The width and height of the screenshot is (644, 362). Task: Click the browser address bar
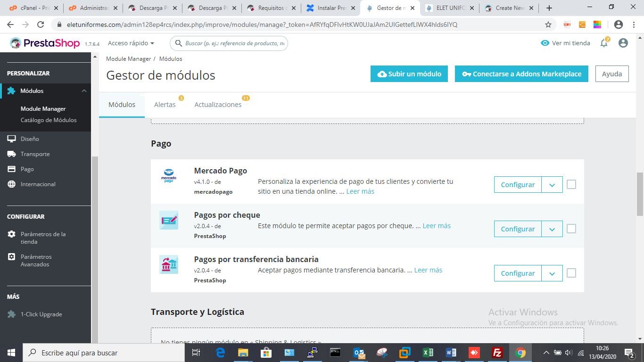click(x=302, y=25)
